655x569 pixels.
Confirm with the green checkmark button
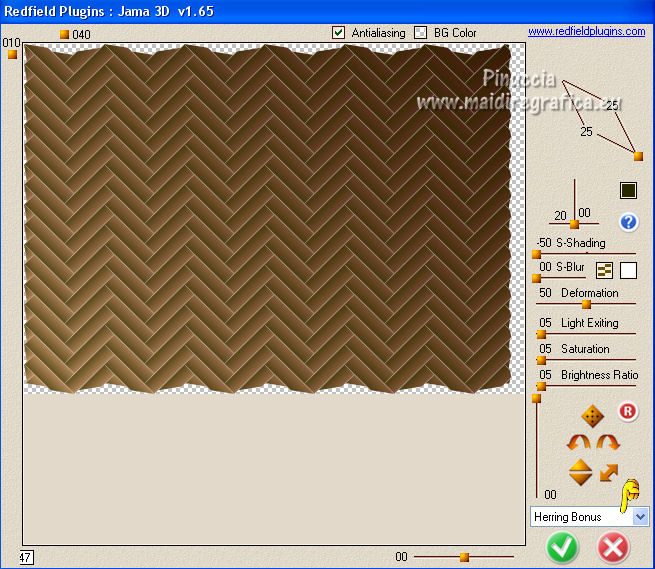coord(562,547)
